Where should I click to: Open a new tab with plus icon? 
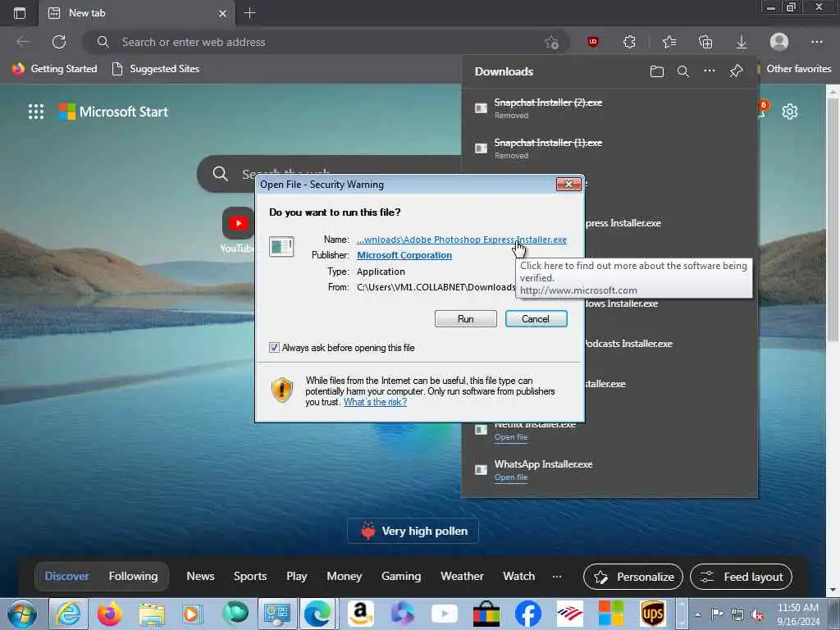tap(249, 13)
